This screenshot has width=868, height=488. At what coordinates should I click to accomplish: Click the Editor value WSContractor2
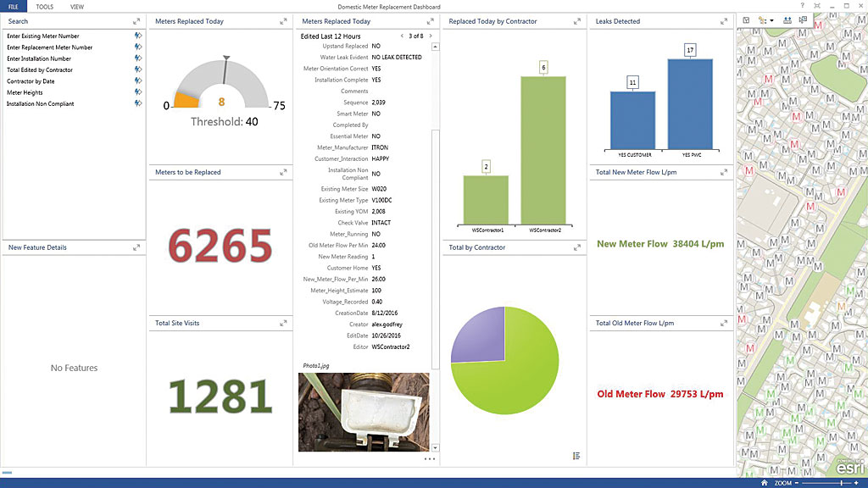pos(390,347)
